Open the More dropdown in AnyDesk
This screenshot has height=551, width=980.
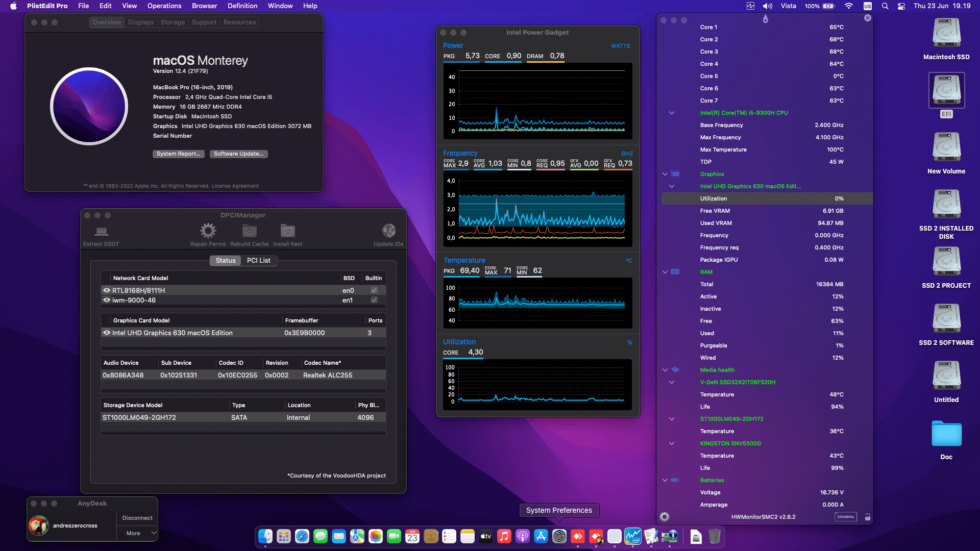(x=137, y=533)
